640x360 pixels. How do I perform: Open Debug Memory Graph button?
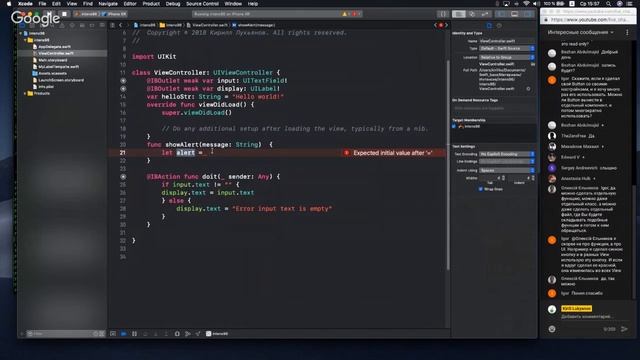click(x=187, y=334)
